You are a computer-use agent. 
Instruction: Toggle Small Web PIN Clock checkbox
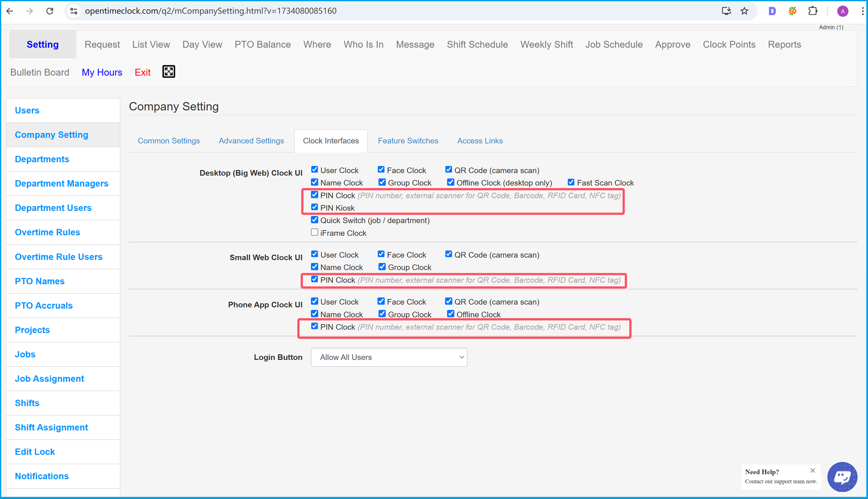click(x=314, y=279)
